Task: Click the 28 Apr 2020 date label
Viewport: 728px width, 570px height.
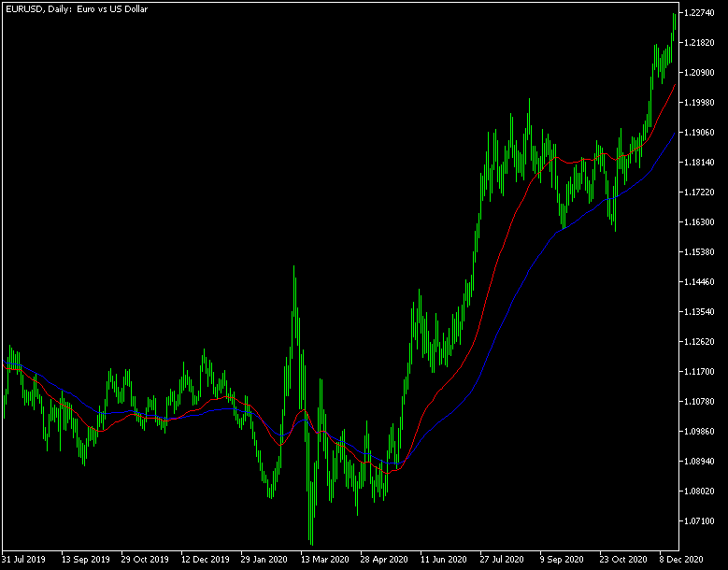Action: [x=385, y=561]
